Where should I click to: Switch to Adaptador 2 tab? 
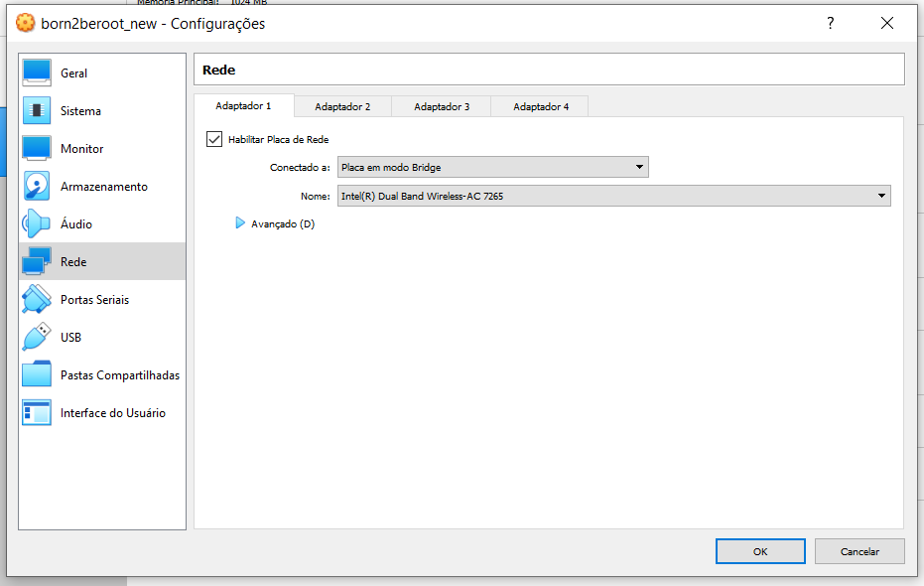click(342, 106)
